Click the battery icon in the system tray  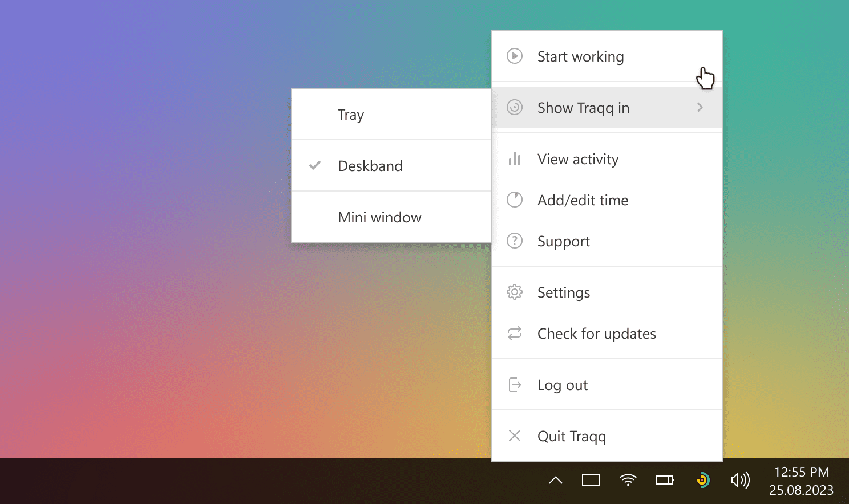coord(665,480)
